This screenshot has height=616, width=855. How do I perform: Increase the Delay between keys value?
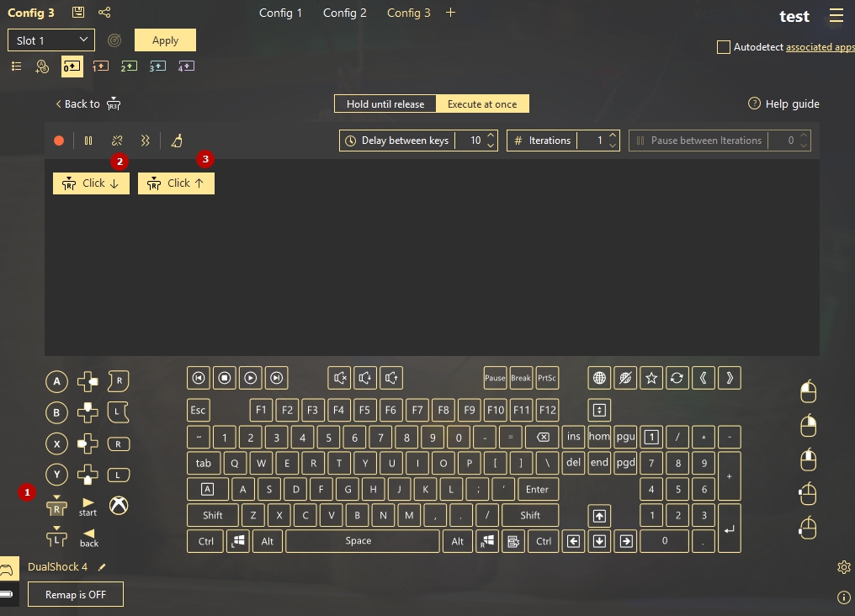tap(491, 136)
